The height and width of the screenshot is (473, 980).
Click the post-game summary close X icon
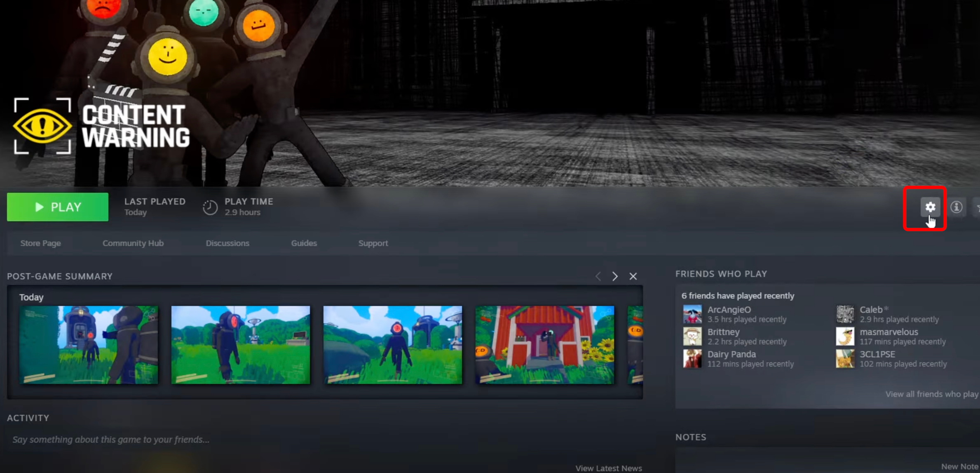click(x=633, y=276)
